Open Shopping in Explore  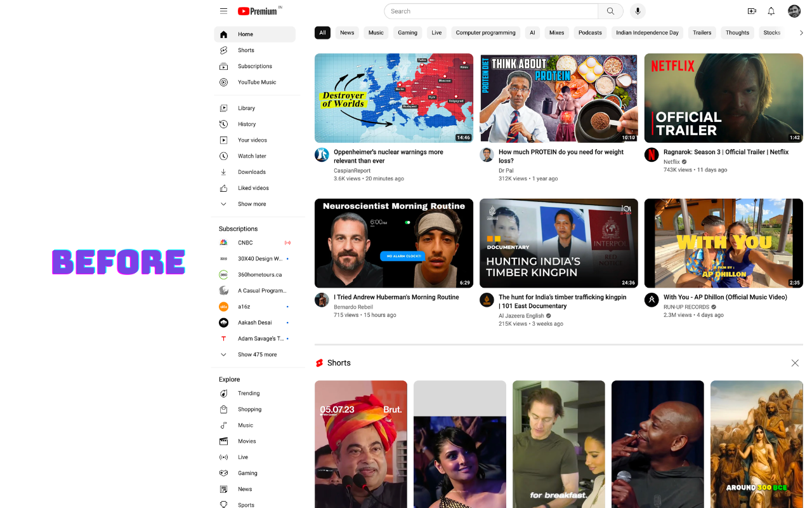254,409
